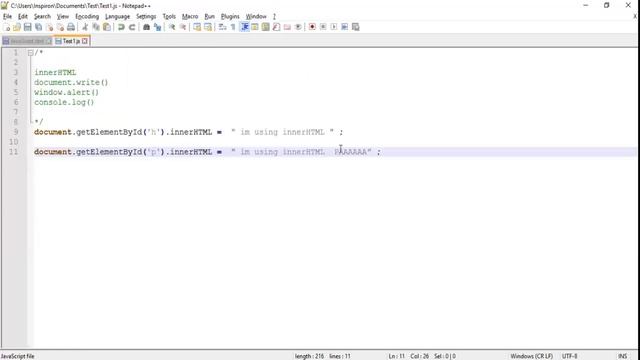The width and height of the screenshot is (640, 360).
Task: Open the Tools menu
Action: click(169, 16)
